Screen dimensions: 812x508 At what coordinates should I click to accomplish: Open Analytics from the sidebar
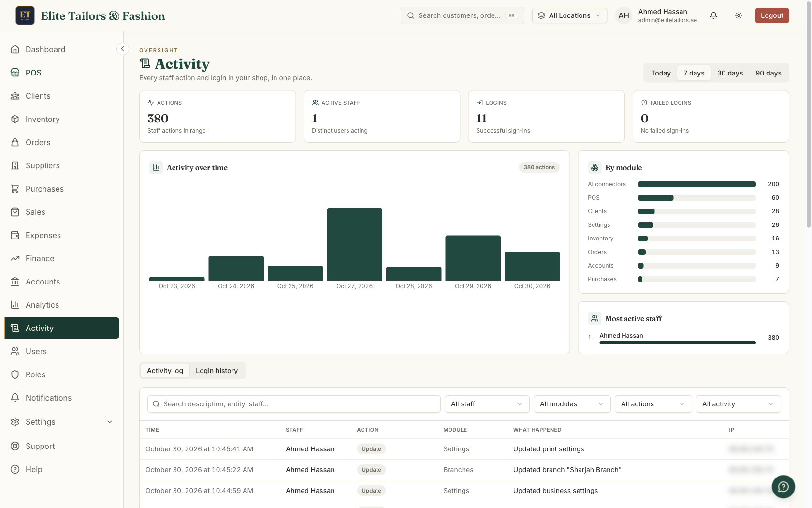click(x=62, y=305)
